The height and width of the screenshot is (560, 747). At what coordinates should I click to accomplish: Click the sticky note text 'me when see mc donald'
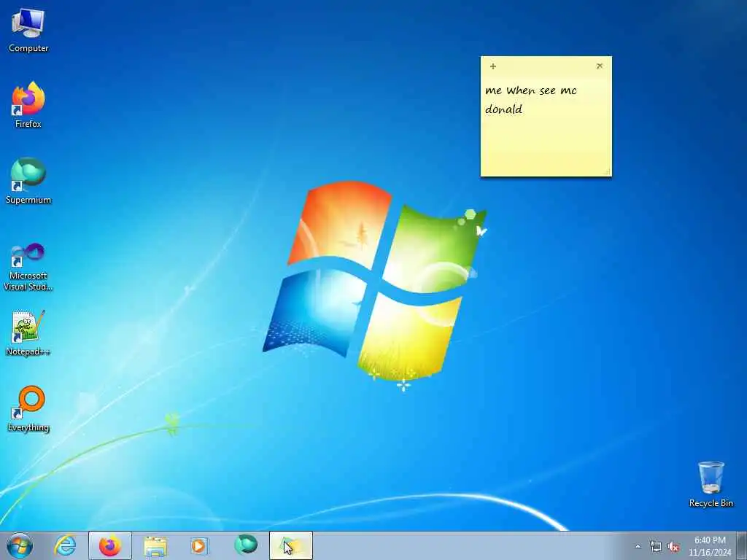tap(531, 99)
